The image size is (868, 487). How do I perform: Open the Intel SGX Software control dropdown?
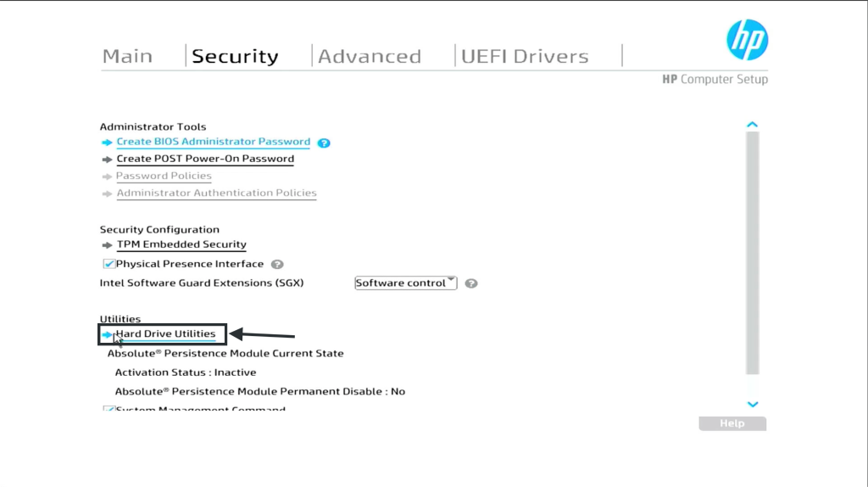(406, 283)
